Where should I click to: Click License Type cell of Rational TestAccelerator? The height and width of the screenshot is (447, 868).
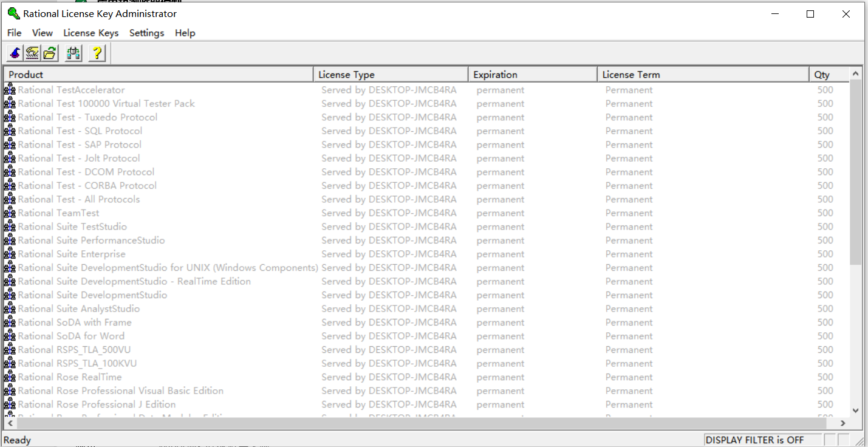(389, 90)
